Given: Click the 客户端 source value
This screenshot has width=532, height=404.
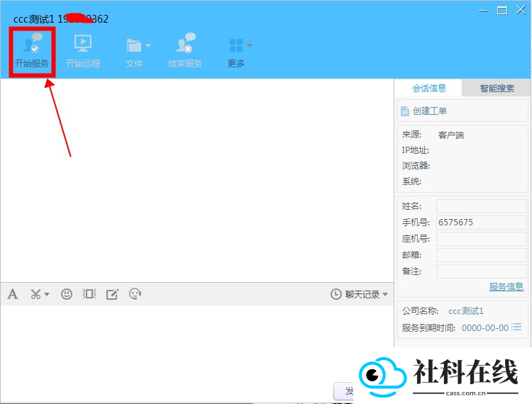Looking at the screenshot, I should (x=451, y=135).
